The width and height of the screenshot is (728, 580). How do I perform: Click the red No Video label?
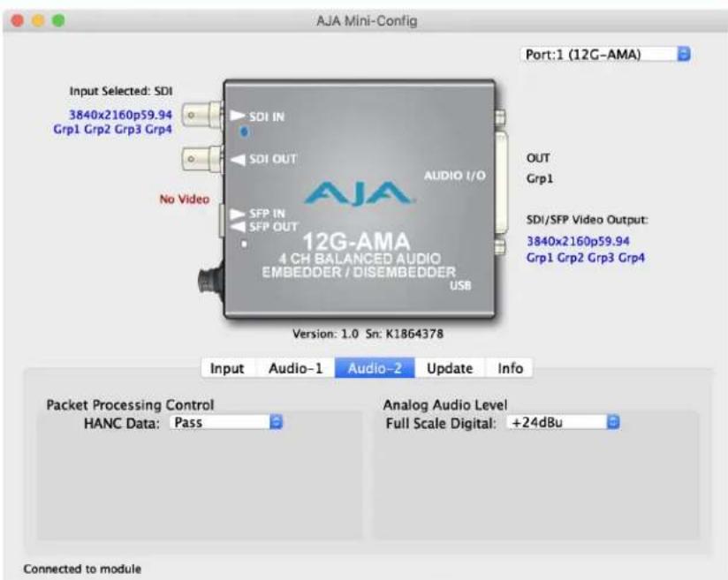click(185, 199)
